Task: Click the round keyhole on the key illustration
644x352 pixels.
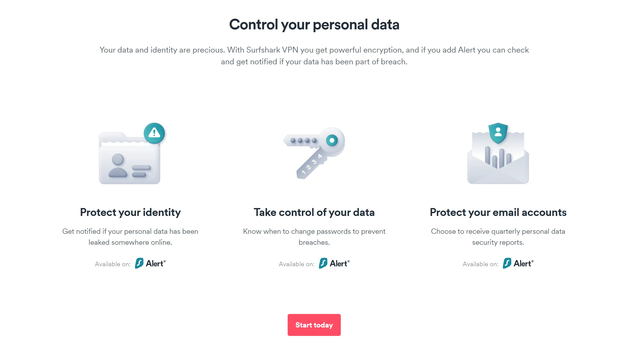Action: (332, 140)
